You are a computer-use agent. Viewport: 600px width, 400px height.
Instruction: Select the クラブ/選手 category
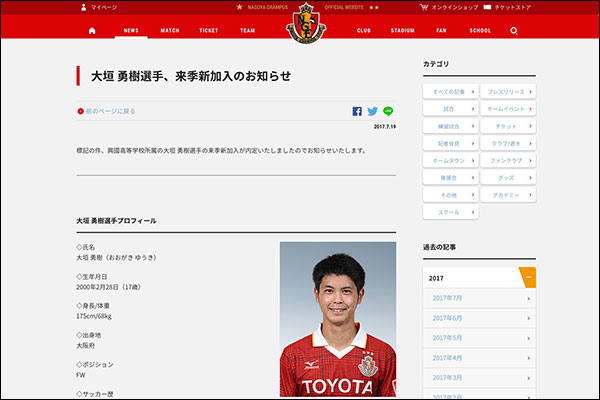click(508, 144)
